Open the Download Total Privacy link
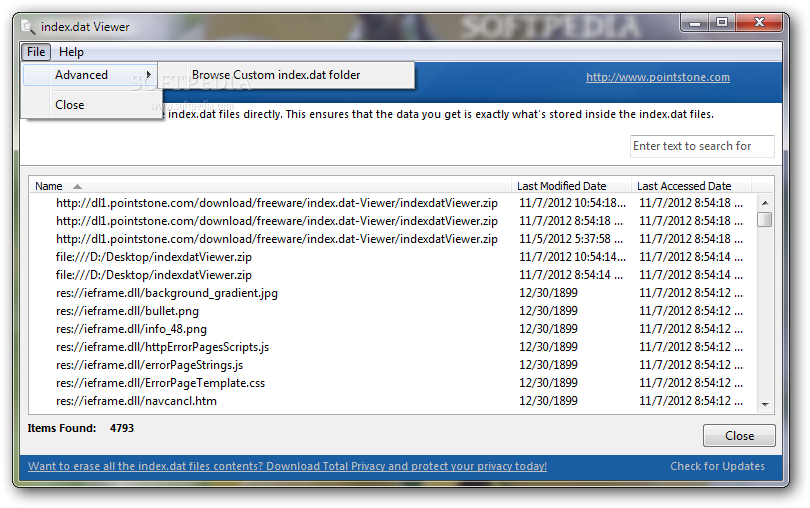 (x=287, y=466)
